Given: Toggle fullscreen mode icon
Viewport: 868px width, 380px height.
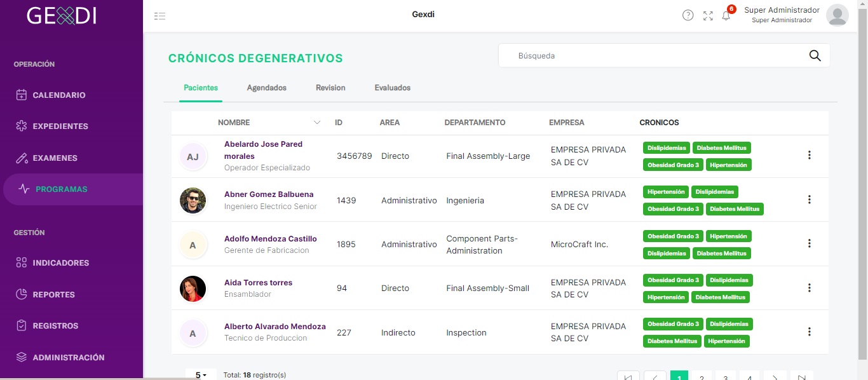Looking at the screenshot, I should coord(708,16).
